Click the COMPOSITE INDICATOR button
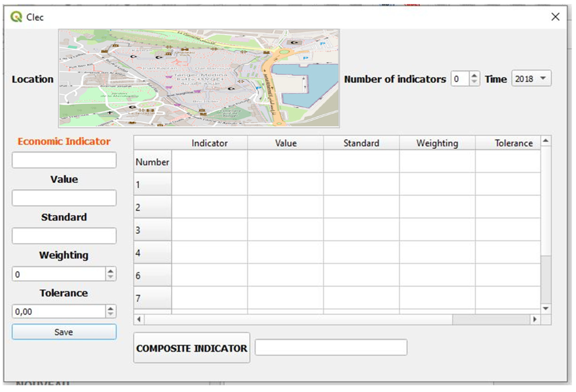This screenshot has height=392, width=576. [192, 348]
